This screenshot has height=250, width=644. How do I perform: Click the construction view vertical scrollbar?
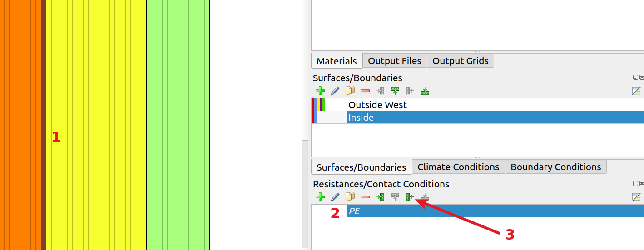click(x=305, y=125)
